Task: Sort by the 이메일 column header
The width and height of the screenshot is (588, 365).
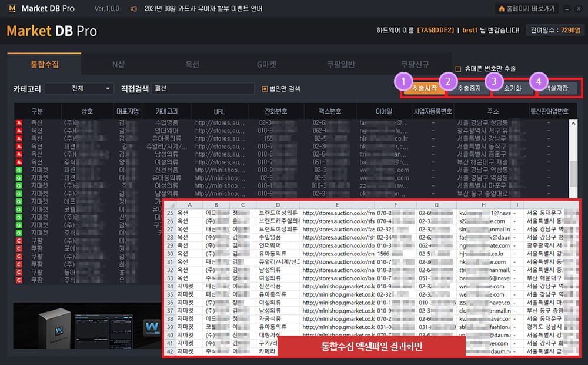Action: coord(383,111)
